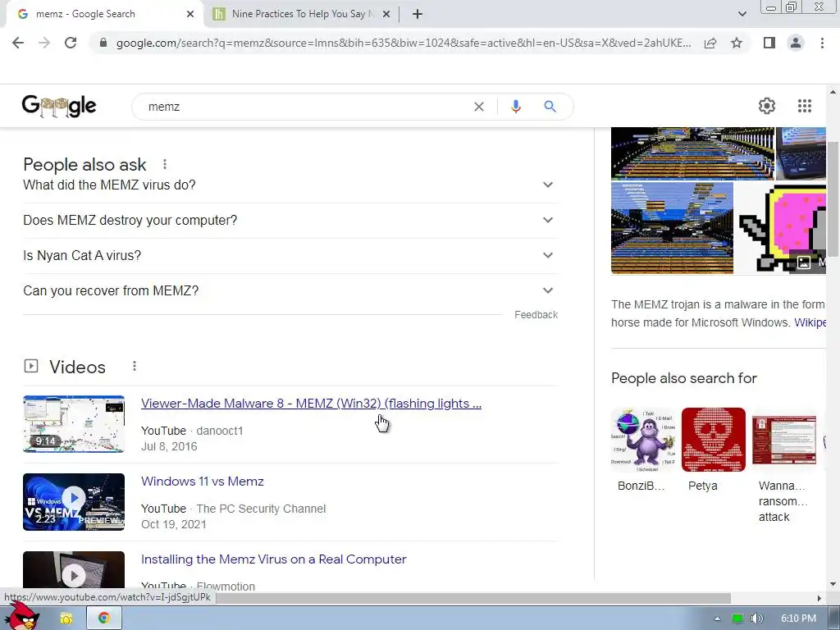Click the padlock site info icon

coord(103,43)
